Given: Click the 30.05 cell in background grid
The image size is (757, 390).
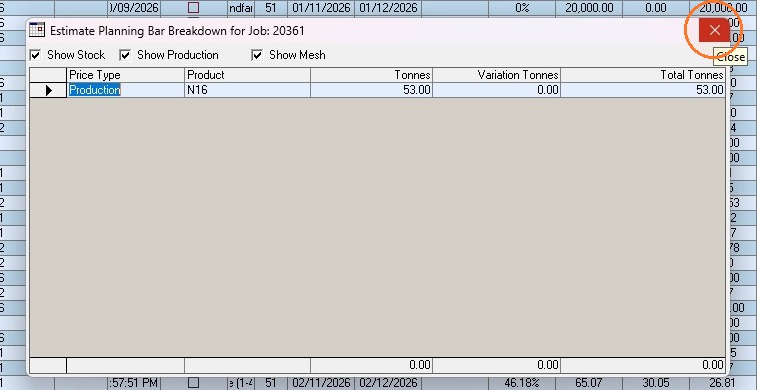Looking at the screenshot, I should 656,383.
